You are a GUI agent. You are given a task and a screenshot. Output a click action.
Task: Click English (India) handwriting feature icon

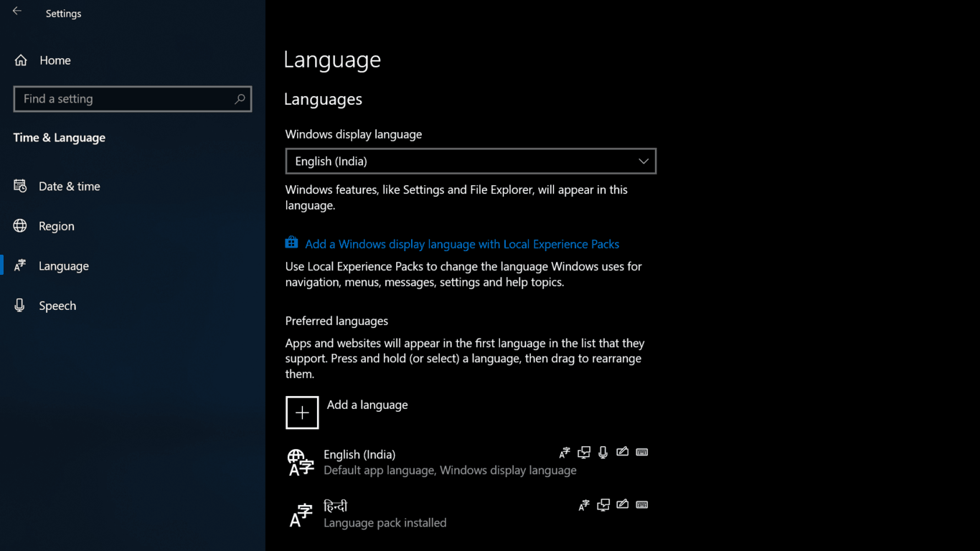point(623,452)
